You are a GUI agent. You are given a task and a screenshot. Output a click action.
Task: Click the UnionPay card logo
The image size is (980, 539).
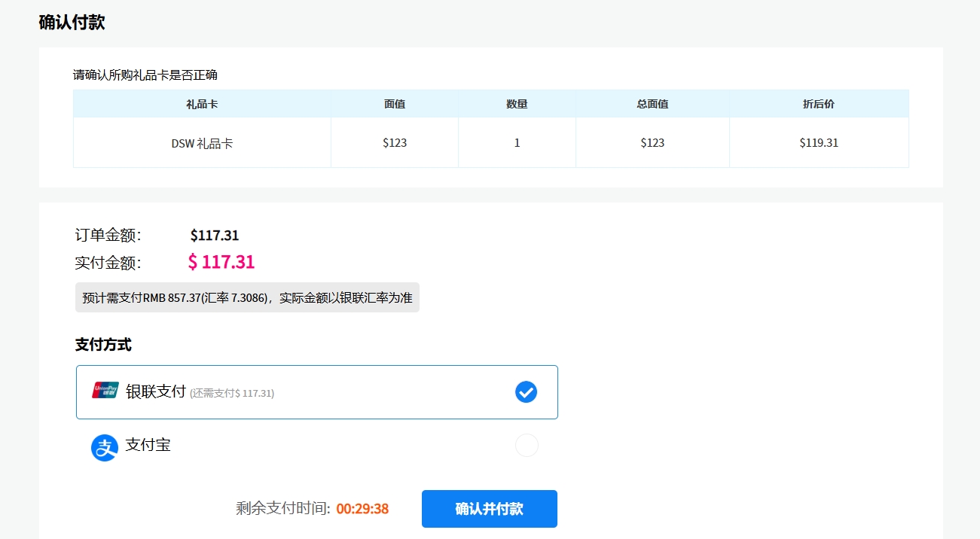pyautogui.click(x=105, y=390)
